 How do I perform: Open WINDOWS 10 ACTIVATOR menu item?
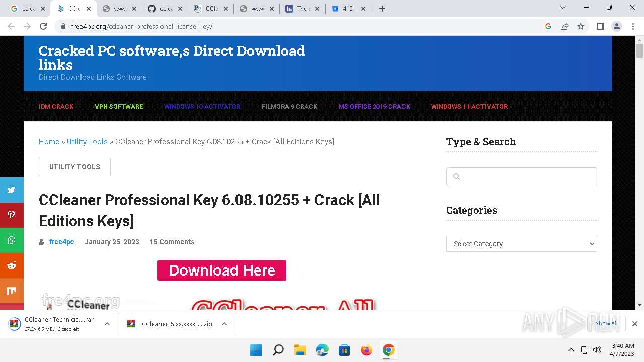pos(202,107)
